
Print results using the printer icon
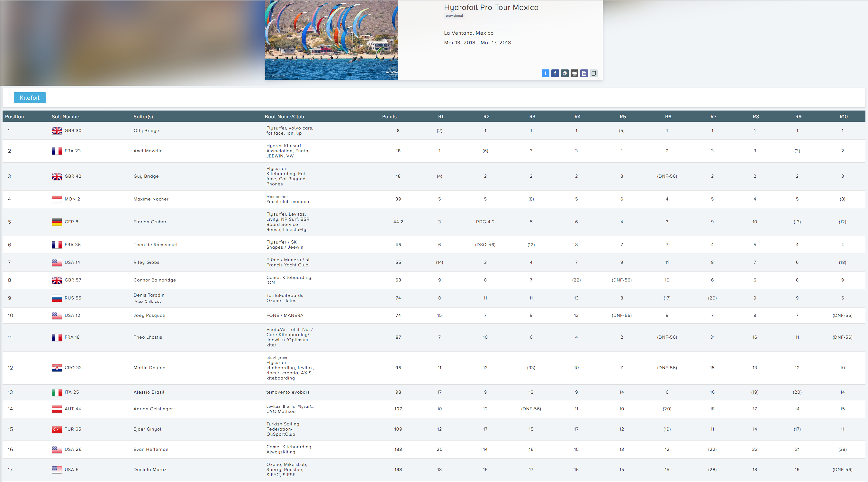coord(574,73)
